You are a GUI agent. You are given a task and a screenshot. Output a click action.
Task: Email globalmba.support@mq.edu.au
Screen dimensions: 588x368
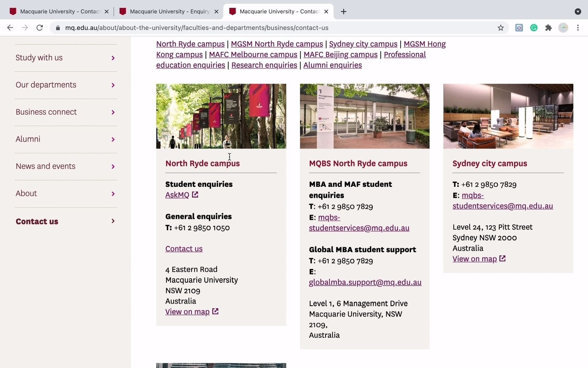365,282
